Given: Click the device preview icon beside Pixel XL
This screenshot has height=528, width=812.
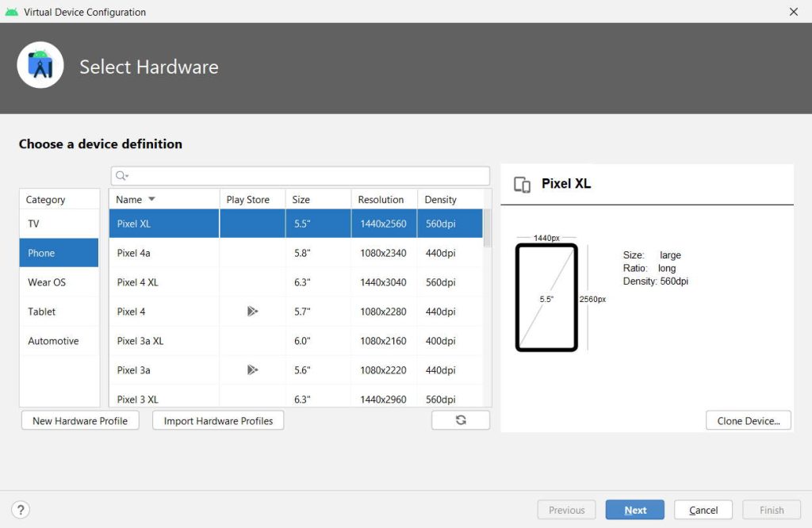Looking at the screenshot, I should (523, 184).
